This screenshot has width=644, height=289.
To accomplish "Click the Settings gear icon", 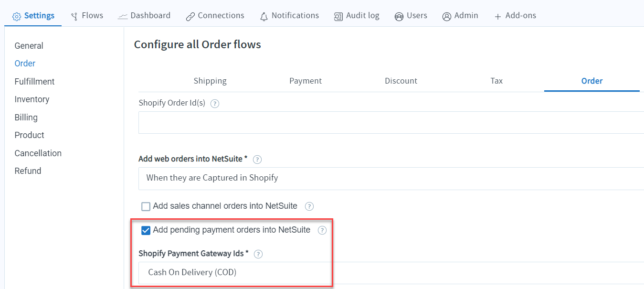I will click(17, 16).
